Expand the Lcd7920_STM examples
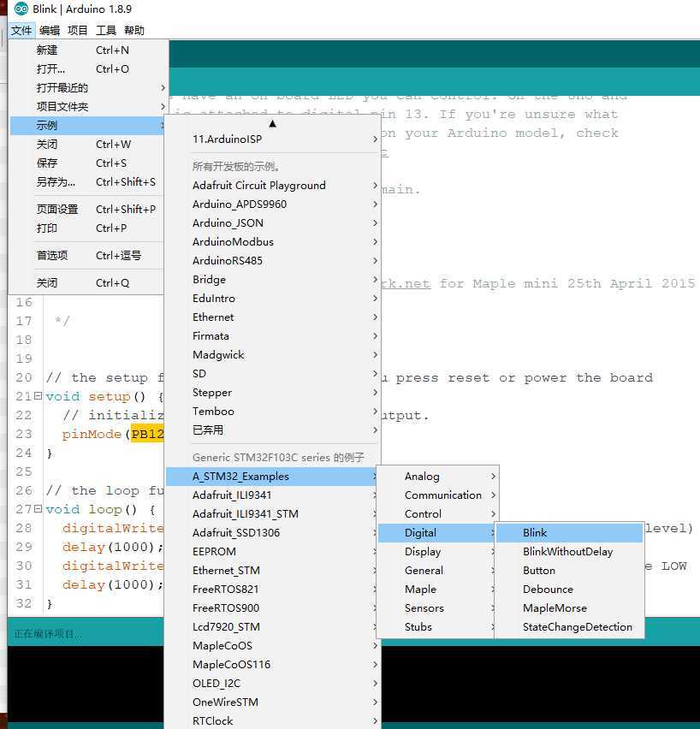This screenshot has height=729, width=700. tap(273, 627)
